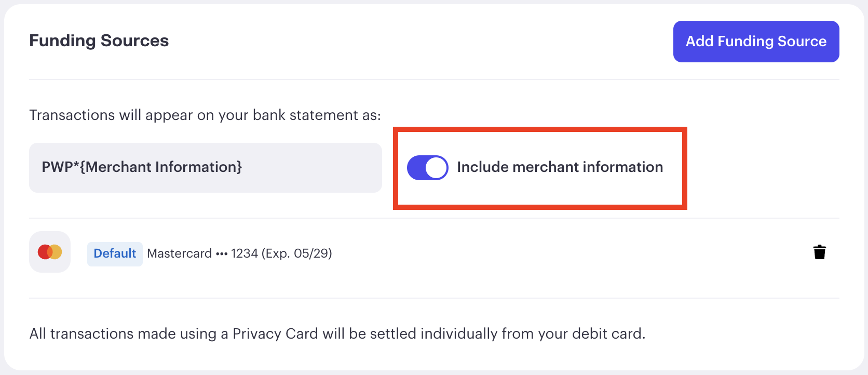Viewport: 868px width, 375px height.
Task: Click the white knob of the merchant toggle
Action: 436,168
